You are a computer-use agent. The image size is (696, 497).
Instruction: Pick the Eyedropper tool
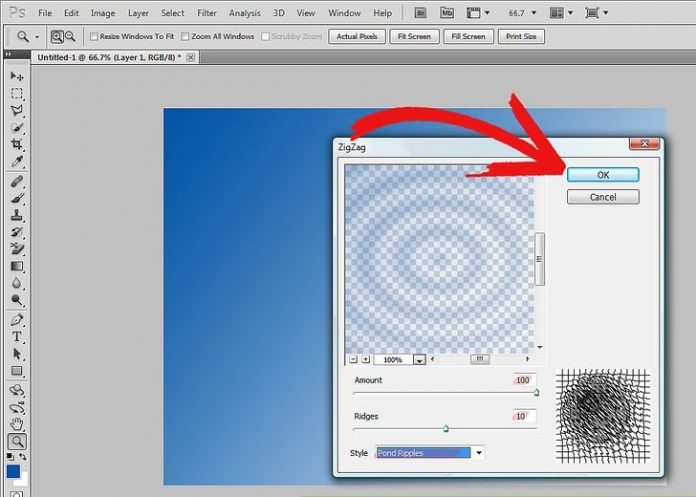pos(17,162)
